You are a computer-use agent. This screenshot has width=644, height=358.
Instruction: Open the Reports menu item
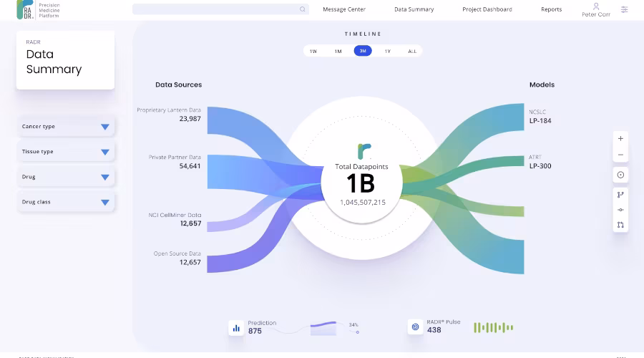click(551, 9)
